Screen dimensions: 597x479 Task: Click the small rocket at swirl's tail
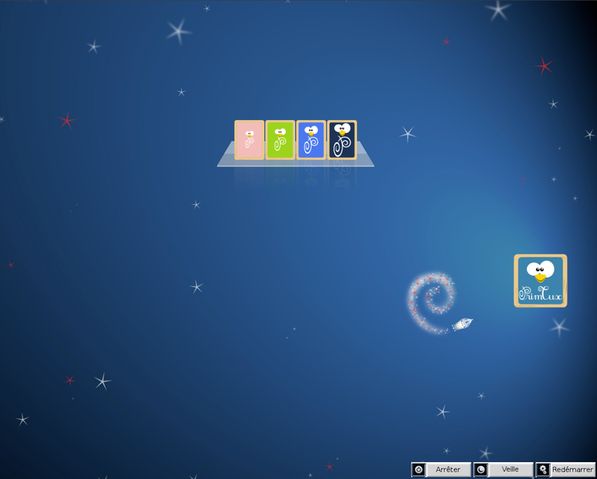[462, 324]
